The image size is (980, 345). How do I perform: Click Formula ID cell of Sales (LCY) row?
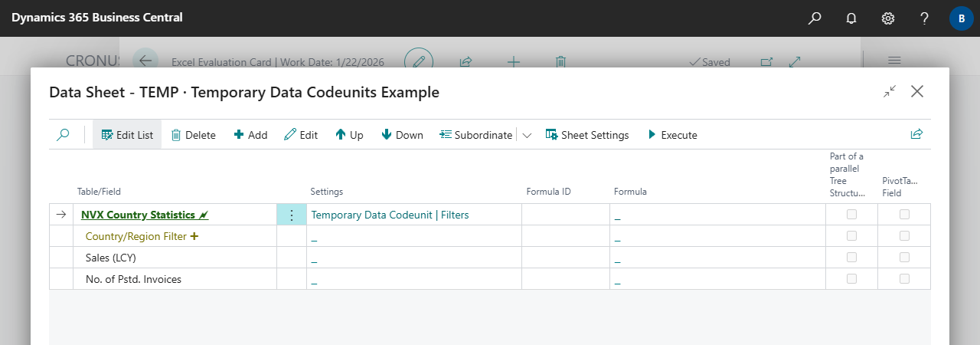coord(566,258)
